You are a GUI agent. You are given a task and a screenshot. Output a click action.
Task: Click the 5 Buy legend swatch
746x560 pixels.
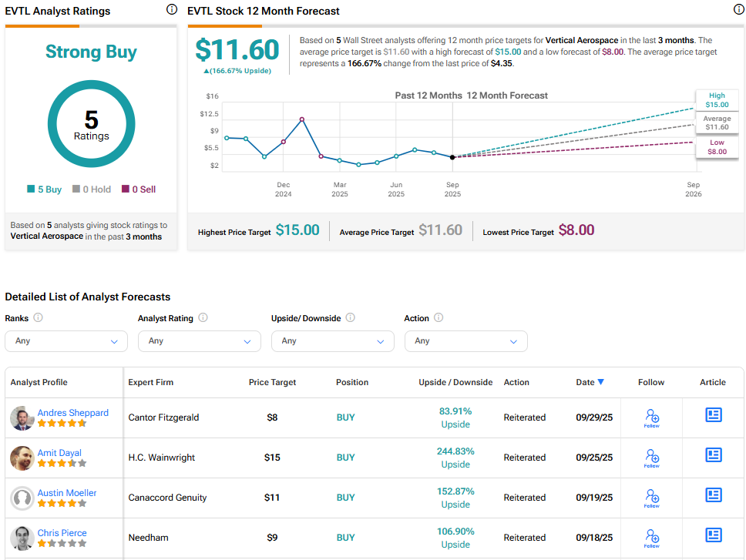click(31, 189)
